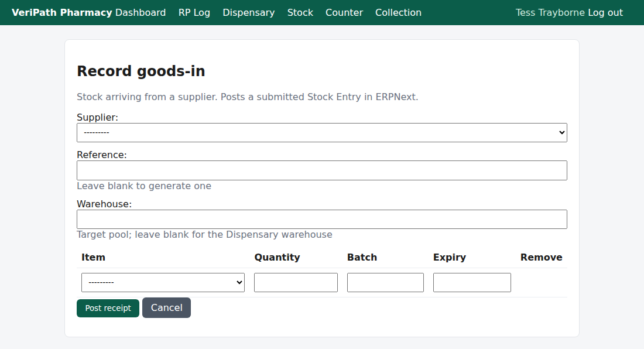Navigate to RP Log
This screenshot has width=644, height=349.
coord(194,13)
